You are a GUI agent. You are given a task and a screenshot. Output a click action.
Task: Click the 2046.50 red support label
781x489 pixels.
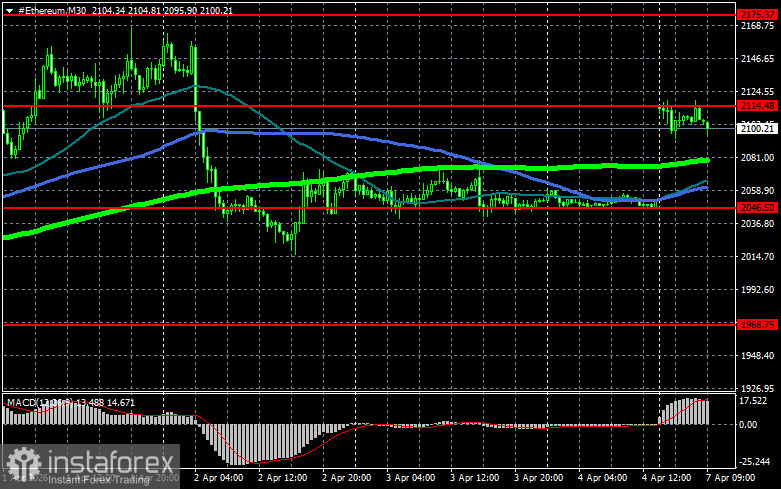(x=758, y=208)
